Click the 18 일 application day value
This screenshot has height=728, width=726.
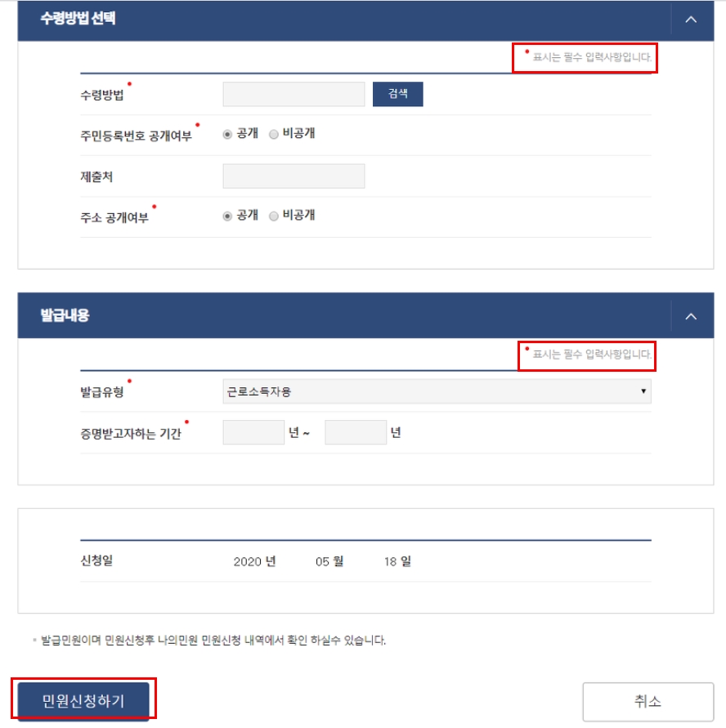point(397,561)
